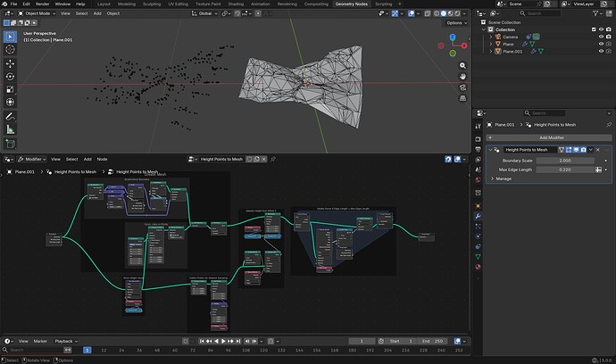This screenshot has width=616, height=364.
Task: Toggle viewport overlays button
Action: tap(412, 13)
